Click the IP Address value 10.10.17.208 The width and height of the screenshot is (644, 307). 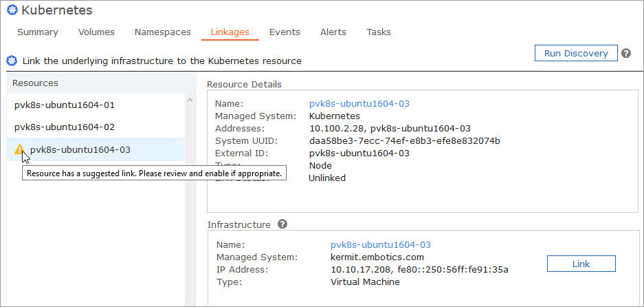click(362, 270)
